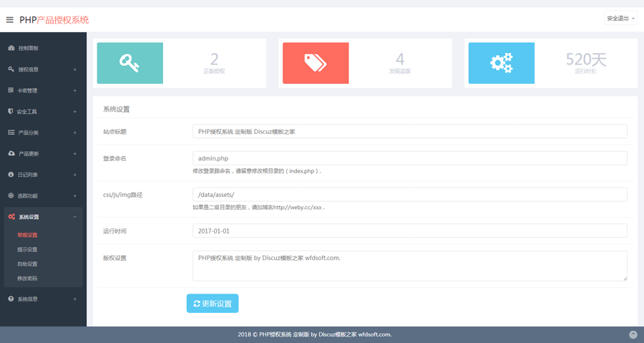Click the hint text mentioning index.php
644x343 pixels.
tap(257, 171)
